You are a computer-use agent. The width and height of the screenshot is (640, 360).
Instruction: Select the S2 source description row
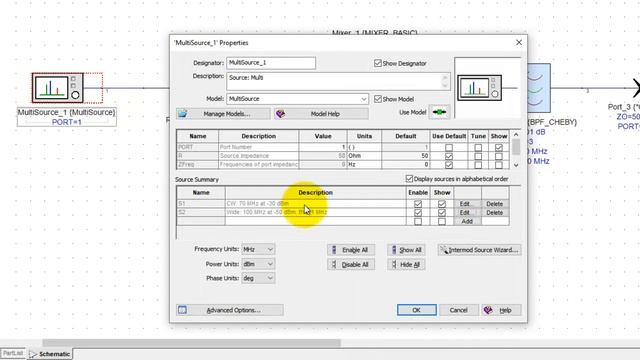(315, 212)
